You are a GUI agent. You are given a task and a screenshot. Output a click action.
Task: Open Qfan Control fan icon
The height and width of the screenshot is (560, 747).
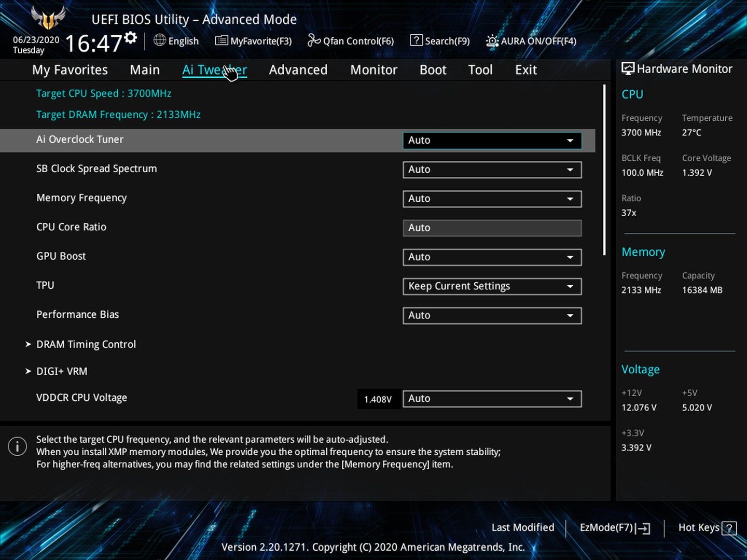click(x=314, y=40)
